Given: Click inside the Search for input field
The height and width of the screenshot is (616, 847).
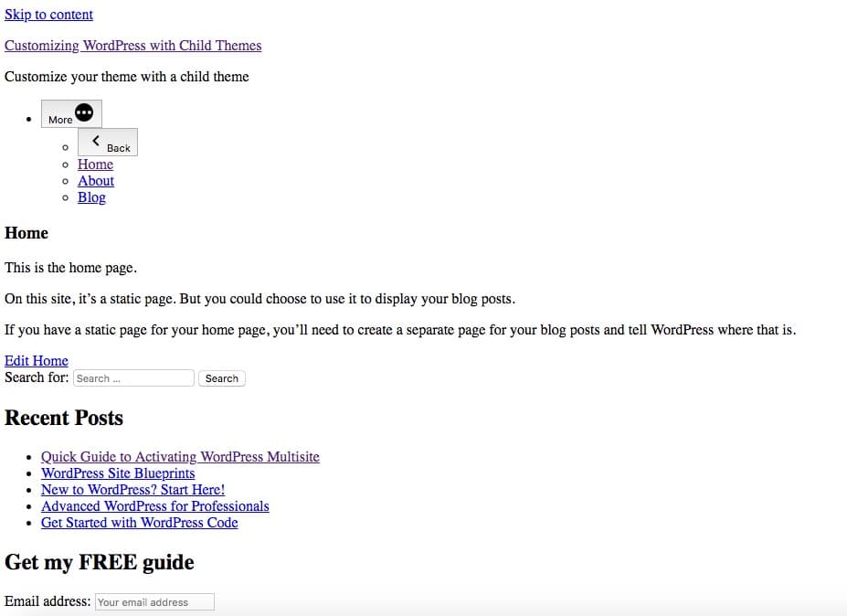Looking at the screenshot, I should [133, 377].
